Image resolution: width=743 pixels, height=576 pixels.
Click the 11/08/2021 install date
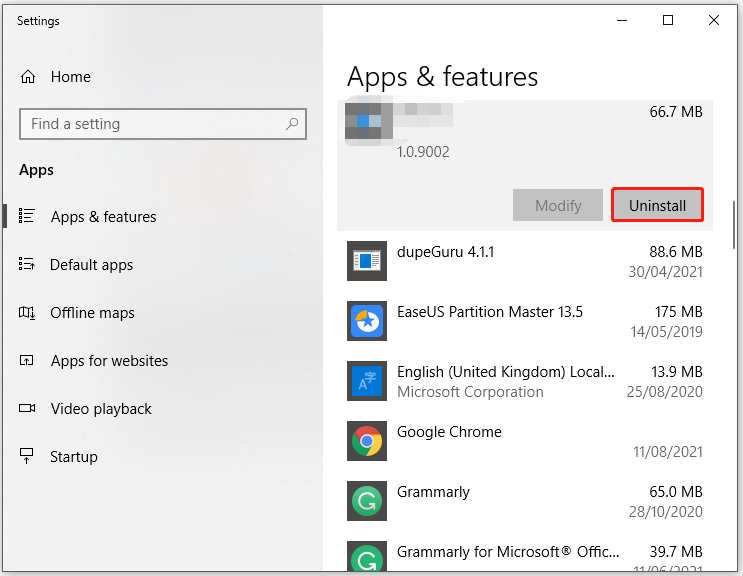pos(668,451)
